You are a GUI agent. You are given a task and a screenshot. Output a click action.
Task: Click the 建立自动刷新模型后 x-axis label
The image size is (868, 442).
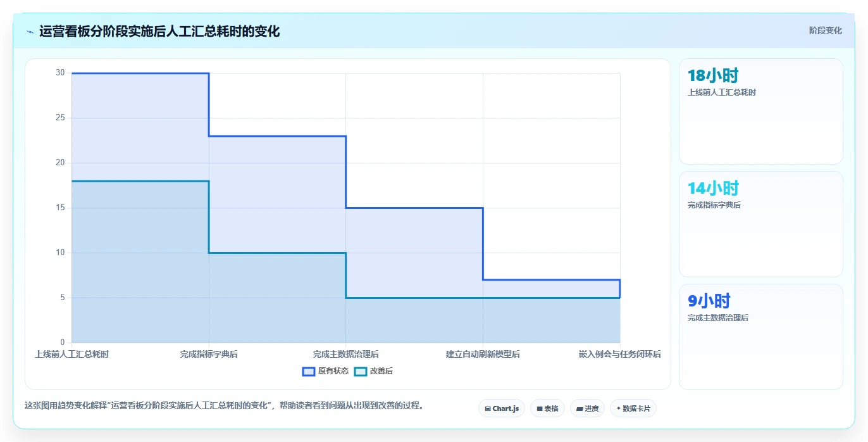click(483, 354)
